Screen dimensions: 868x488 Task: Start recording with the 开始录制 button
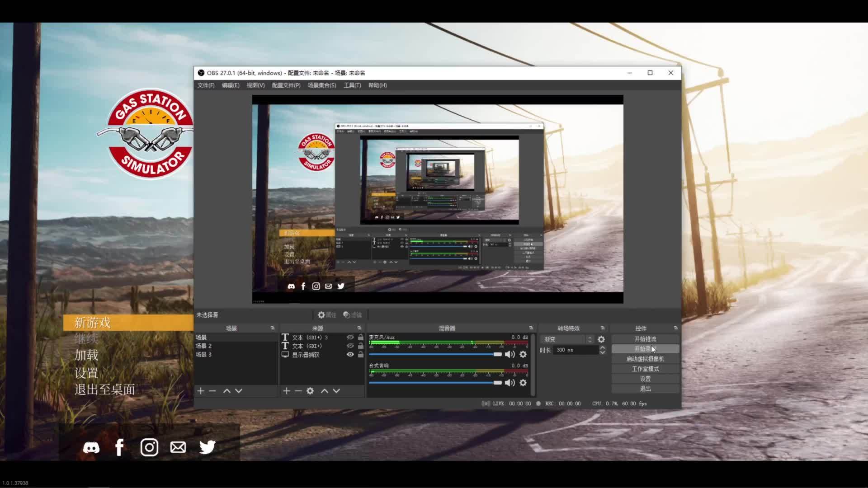(x=645, y=349)
